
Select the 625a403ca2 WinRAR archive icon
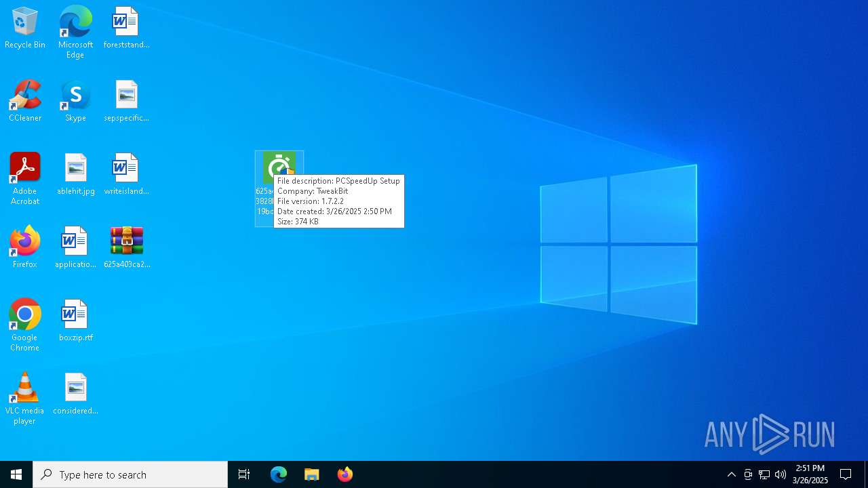tap(126, 248)
